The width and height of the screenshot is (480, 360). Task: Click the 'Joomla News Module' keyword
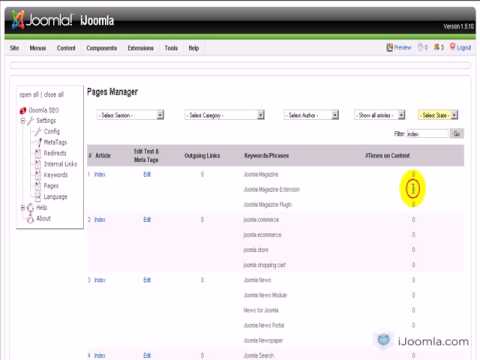[265, 295]
